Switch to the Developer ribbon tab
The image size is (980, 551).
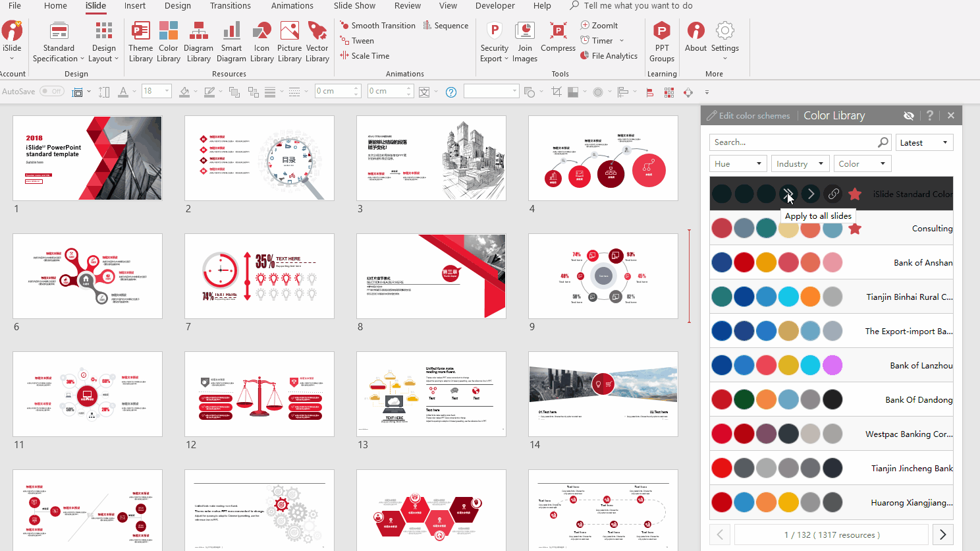(495, 6)
